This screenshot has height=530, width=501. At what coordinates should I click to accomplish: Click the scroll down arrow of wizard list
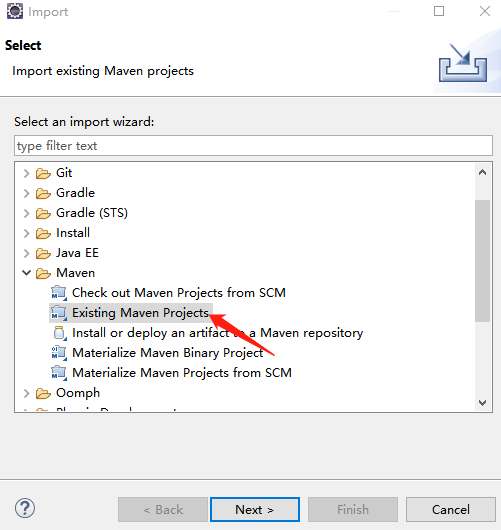click(x=482, y=403)
